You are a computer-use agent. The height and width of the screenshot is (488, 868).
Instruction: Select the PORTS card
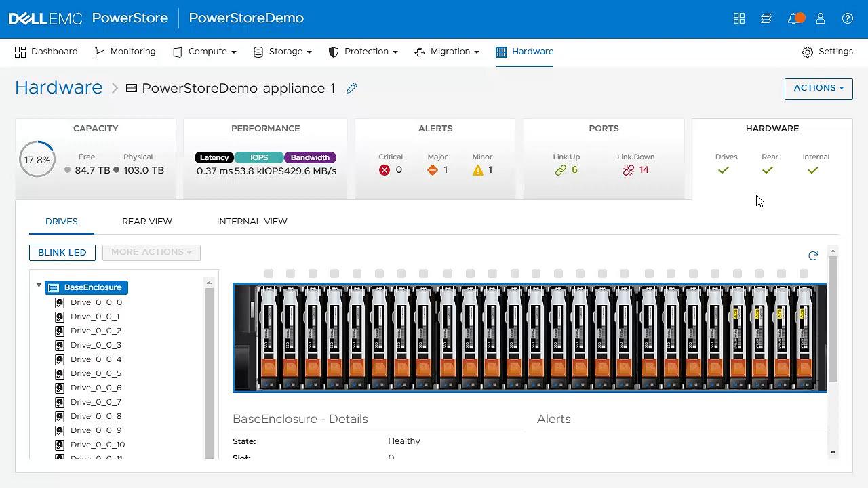point(604,159)
